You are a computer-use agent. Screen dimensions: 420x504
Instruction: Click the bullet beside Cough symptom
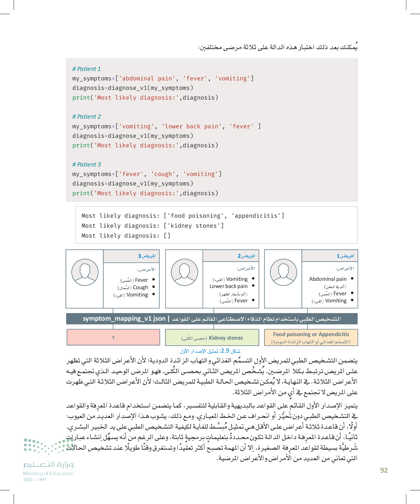[x=154, y=287]
